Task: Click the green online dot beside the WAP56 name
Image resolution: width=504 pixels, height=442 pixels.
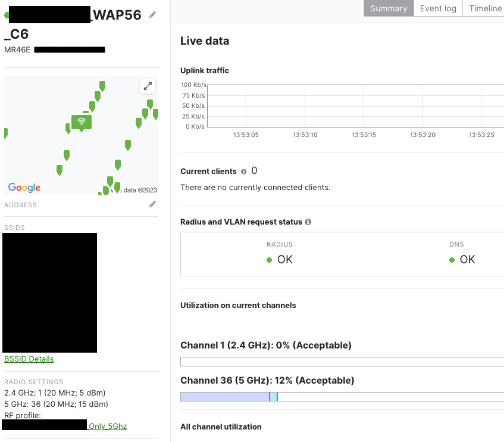Action: (5, 14)
